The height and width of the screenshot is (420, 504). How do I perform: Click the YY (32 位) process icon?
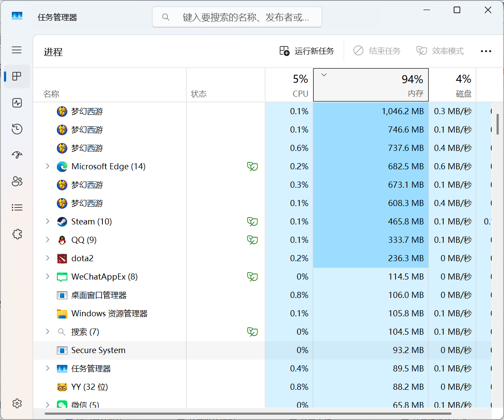click(62, 387)
